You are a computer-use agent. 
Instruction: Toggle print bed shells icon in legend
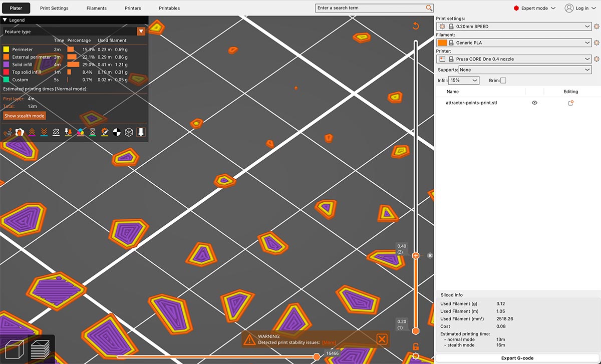[129, 132]
